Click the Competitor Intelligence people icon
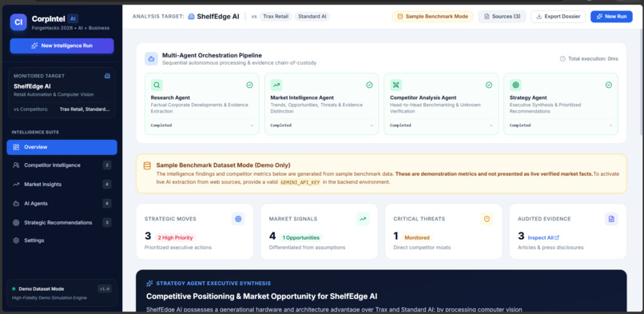Image resolution: width=644 pixels, height=314 pixels. [x=16, y=165]
